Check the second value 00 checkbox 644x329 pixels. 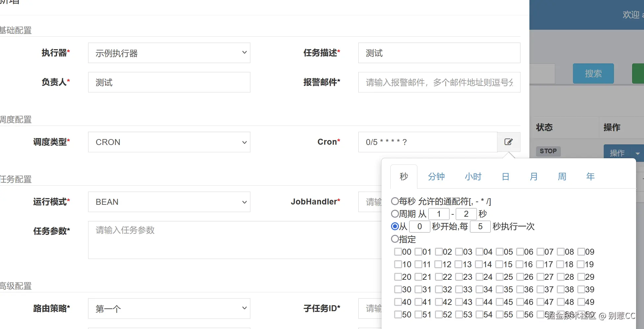coord(398,252)
